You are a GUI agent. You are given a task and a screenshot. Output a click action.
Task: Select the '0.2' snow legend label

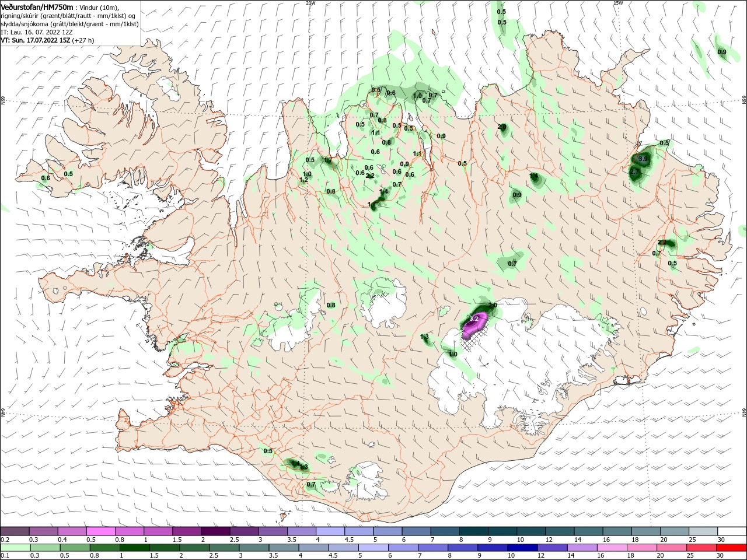pyautogui.click(x=5, y=540)
